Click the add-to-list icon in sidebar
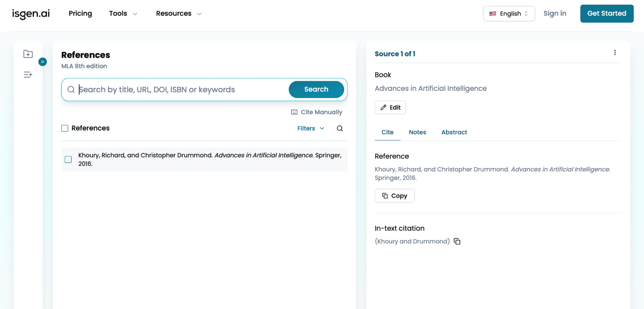The image size is (644, 309). coord(28,75)
